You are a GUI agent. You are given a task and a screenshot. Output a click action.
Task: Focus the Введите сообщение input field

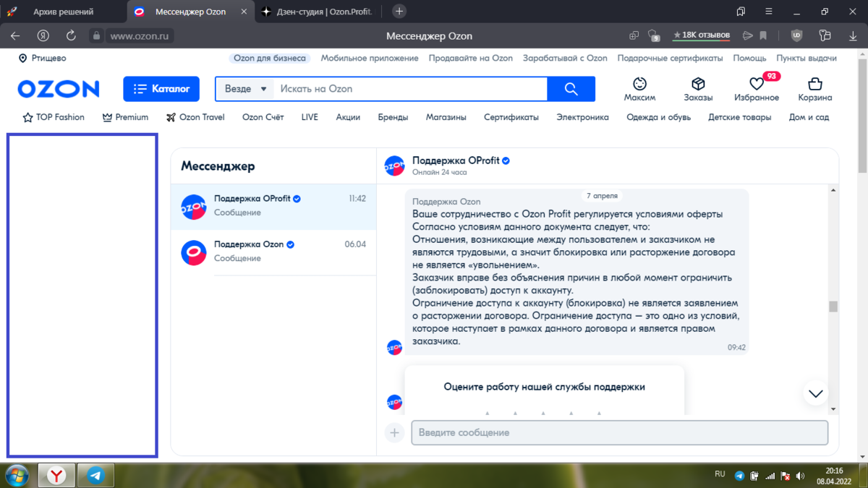pos(620,433)
